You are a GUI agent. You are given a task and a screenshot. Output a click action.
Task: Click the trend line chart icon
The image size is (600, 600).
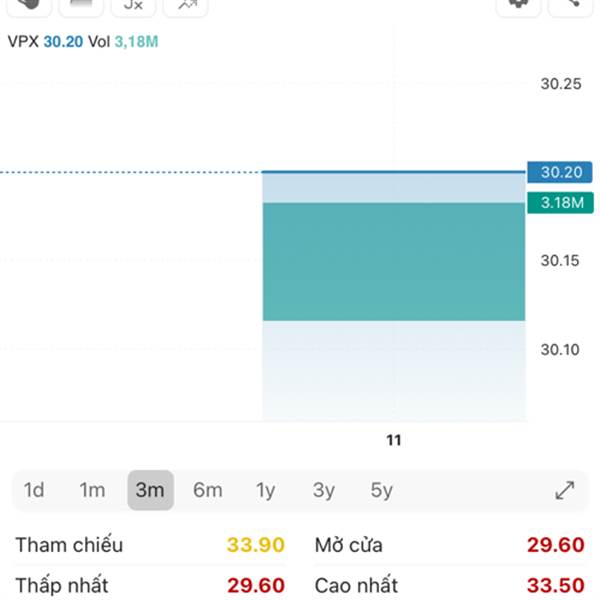(186, 5)
